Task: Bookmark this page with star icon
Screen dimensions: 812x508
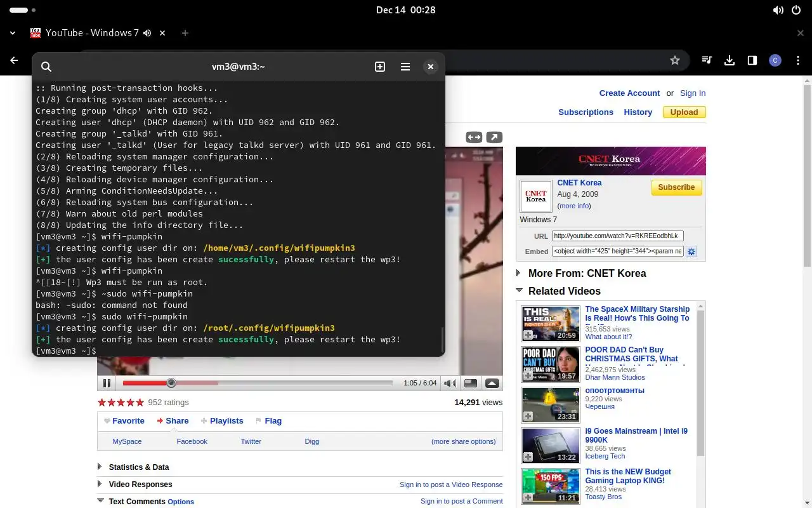Action: click(675, 60)
